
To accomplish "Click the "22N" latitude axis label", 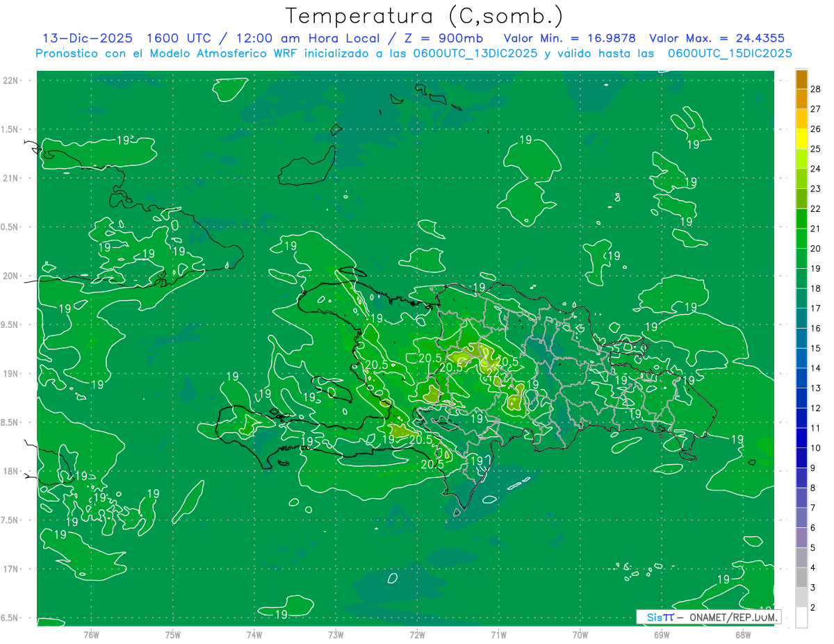I will tap(10, 80).
